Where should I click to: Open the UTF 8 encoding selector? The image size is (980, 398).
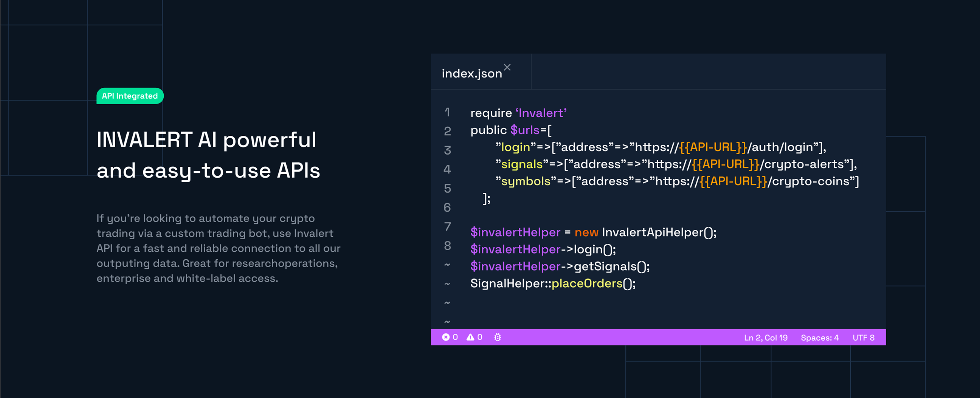pyautogui.click(x=864, y=338)
